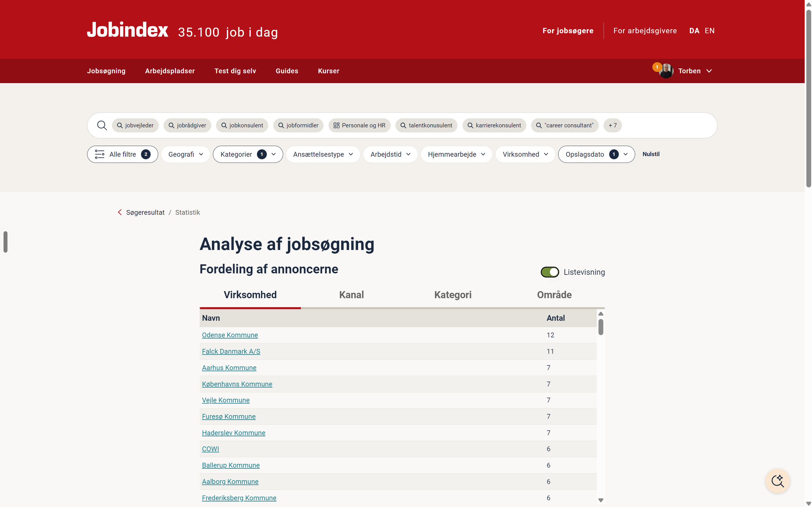This screenshot has width=812, height=507.
Task: Click the jobvejleder search chip
Action: tap(135, 125)
